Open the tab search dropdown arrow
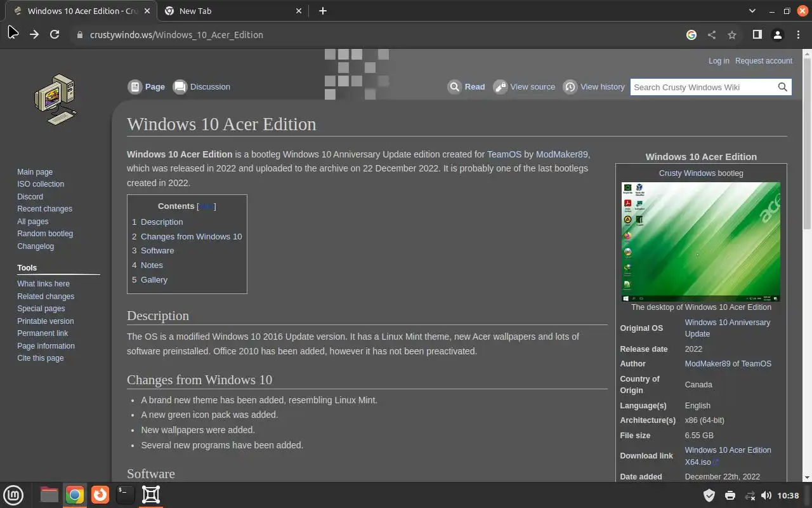 pyautogui.click(x=752, y=11)
